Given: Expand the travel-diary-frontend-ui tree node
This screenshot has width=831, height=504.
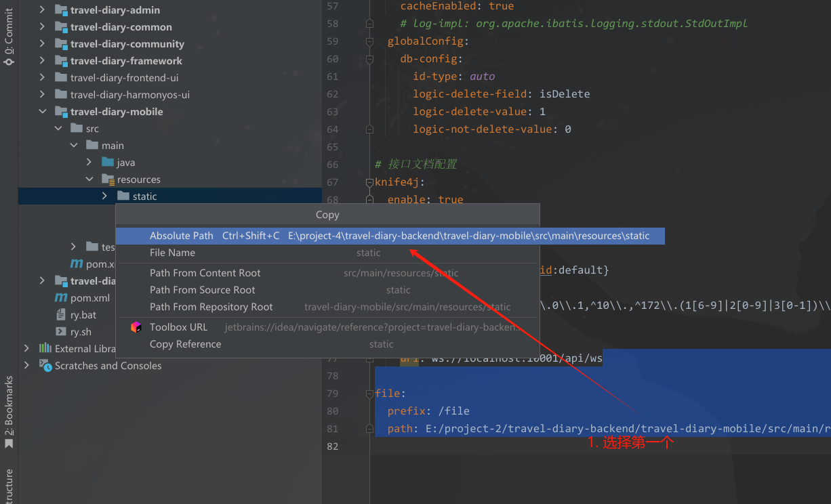Looking at the screenshot, I should (x=42, y=78).
